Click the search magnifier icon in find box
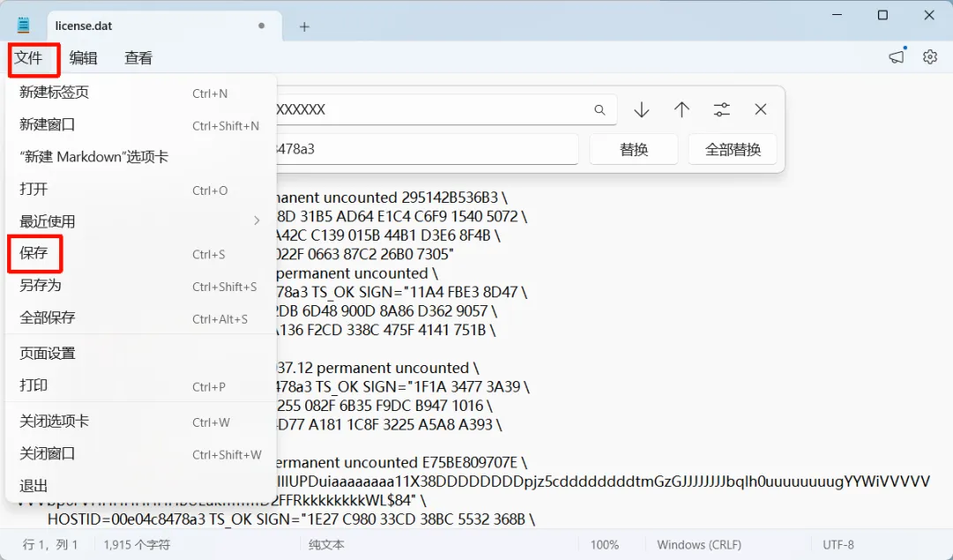Screen dimensions: 953x560 600,110
